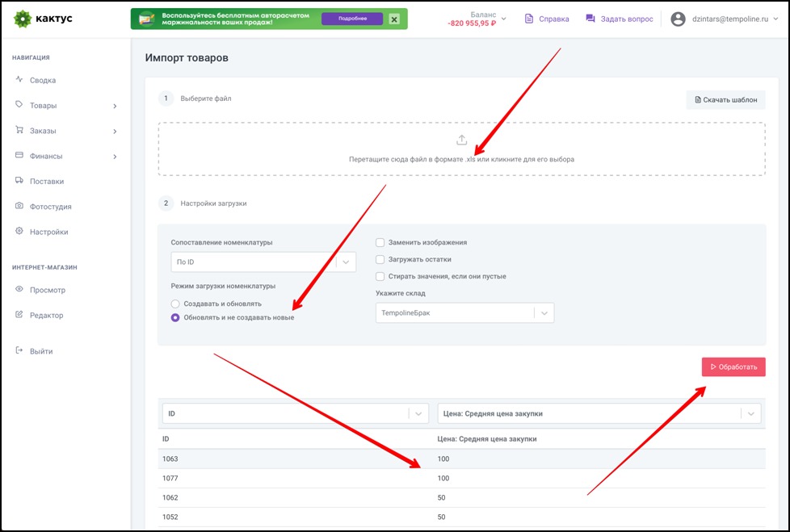The height and width of the screenshot is (532, 790).
Task: Open Фотостудия camera icon in sidebar
Action: pos(19,207)
